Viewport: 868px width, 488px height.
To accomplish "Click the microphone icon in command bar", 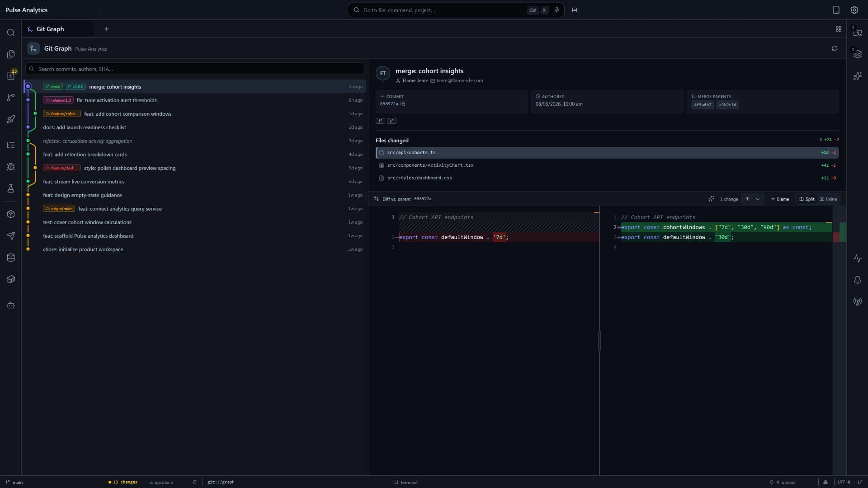I will pos(557,10).
